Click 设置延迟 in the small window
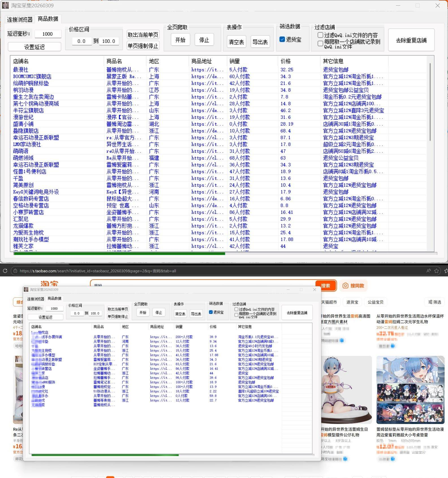The height and width of the screenshot is (478, 448). 45,317
